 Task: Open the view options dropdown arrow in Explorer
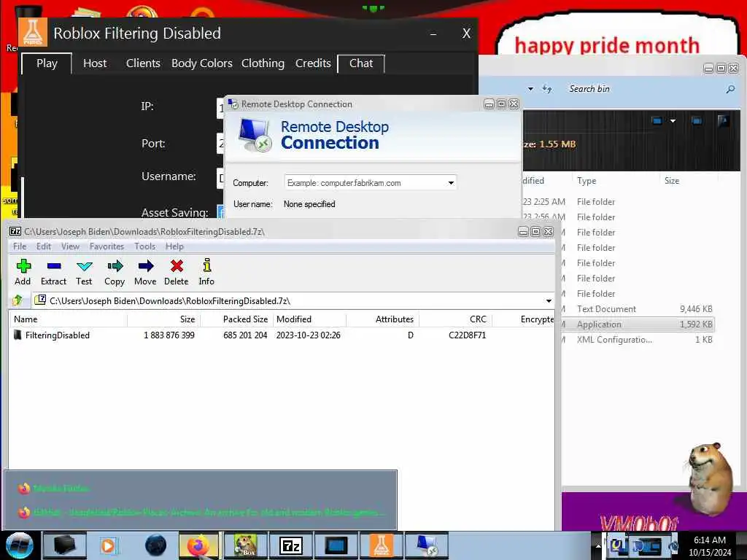pyautogui.click(x=673, y=121)
